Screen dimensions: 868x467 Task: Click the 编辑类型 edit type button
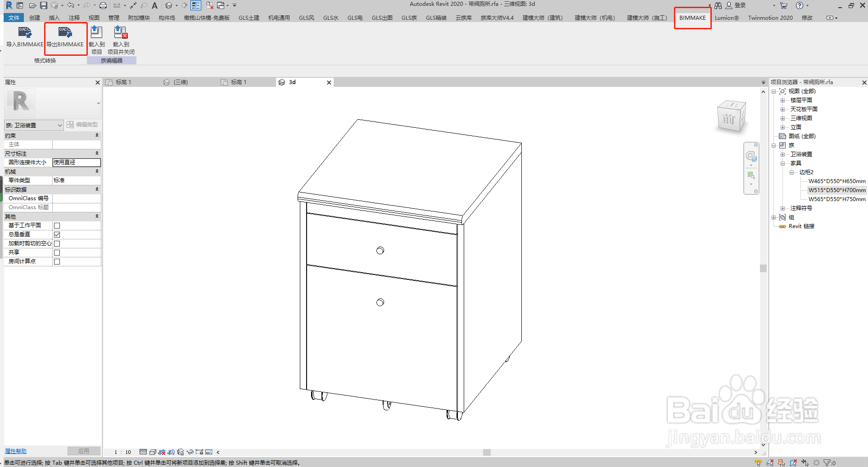[x=82, y=125]
